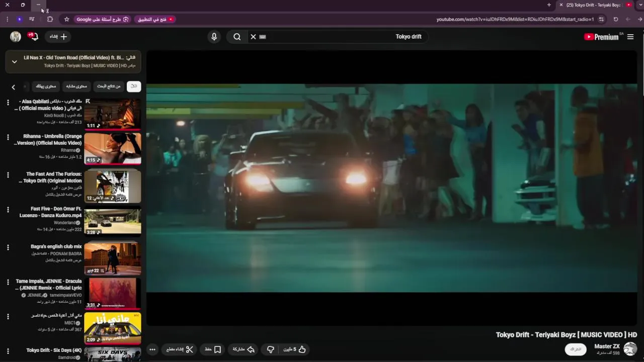Open a new browser tab with plus

click(x=549, y=5)
